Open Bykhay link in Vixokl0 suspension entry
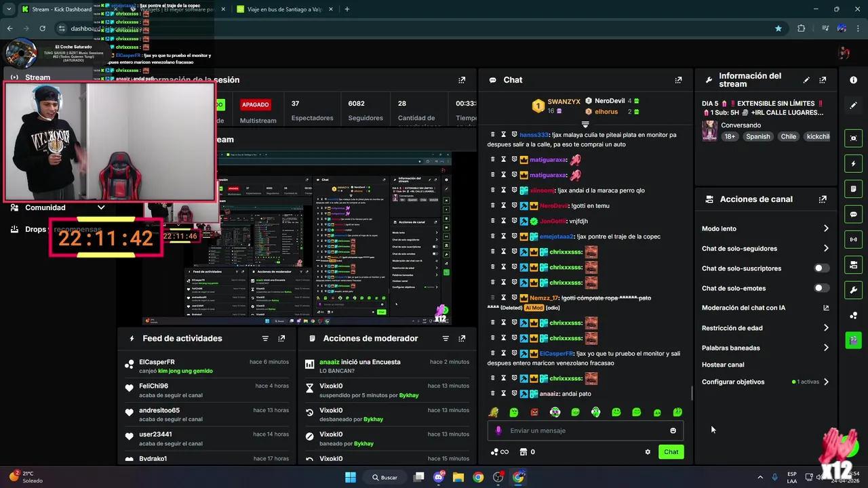Viewport: 868px width, 488px height. click(x=409, y=395)
